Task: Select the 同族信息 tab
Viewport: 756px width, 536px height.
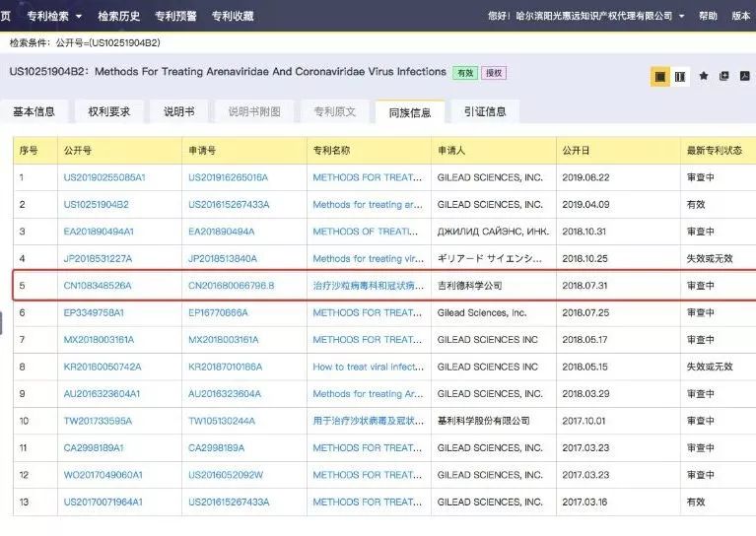Action: [410, 112]
